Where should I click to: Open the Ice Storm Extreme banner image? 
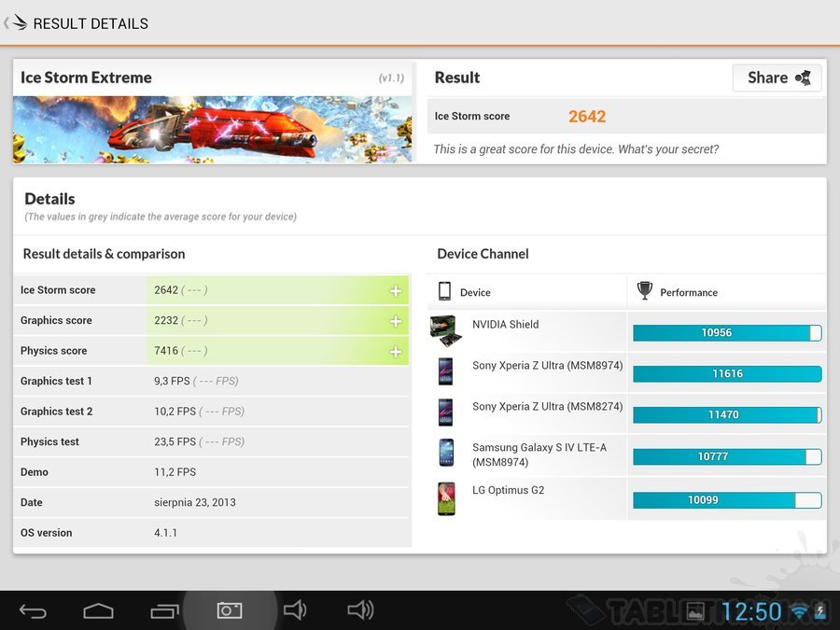point(213,129)
